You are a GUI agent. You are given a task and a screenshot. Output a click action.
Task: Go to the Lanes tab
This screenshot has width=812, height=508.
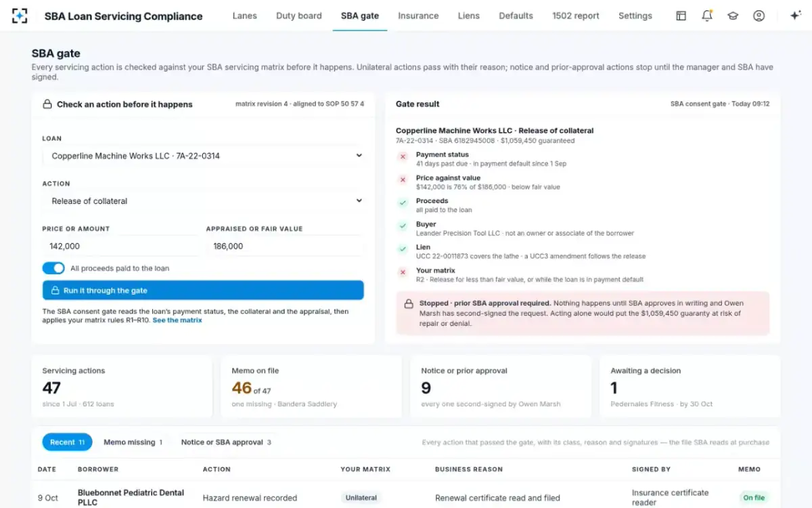click(244, 16)
